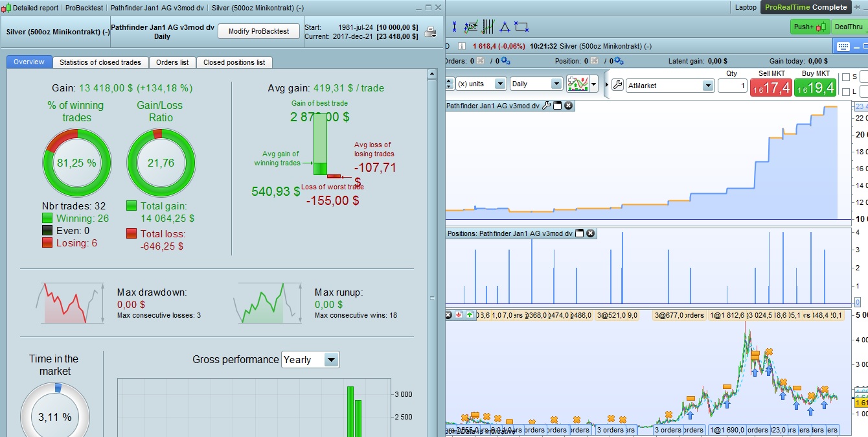Click the red down arrow icon on price chart

click(x=459, y=315)
